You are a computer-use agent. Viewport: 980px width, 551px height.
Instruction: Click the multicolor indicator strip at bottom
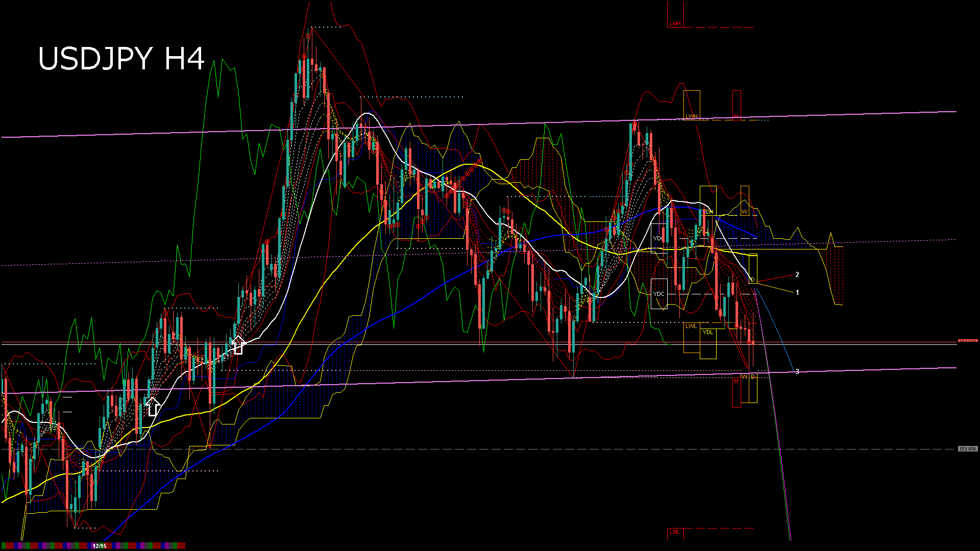(51, 546)
